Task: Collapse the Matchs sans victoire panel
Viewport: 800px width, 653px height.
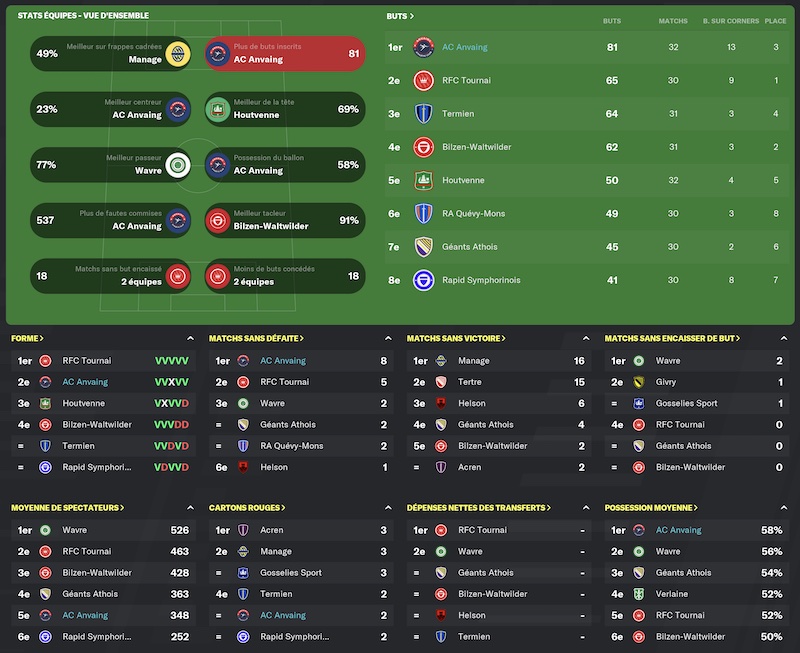Action: (586, 338)
